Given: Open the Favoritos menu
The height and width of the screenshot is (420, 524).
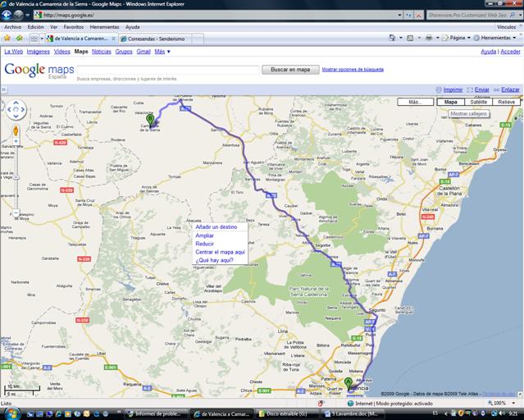Looking at the screenshot, I should tap(74, 27).
